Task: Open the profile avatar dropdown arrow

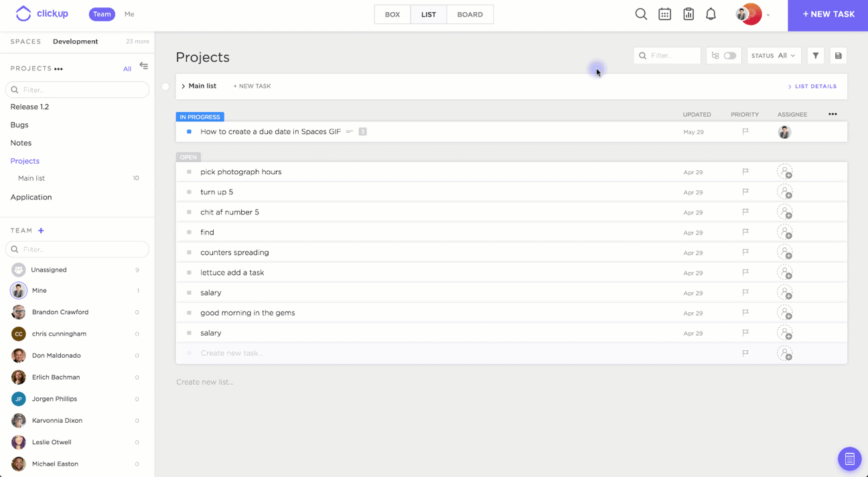Action: point(768,13)
